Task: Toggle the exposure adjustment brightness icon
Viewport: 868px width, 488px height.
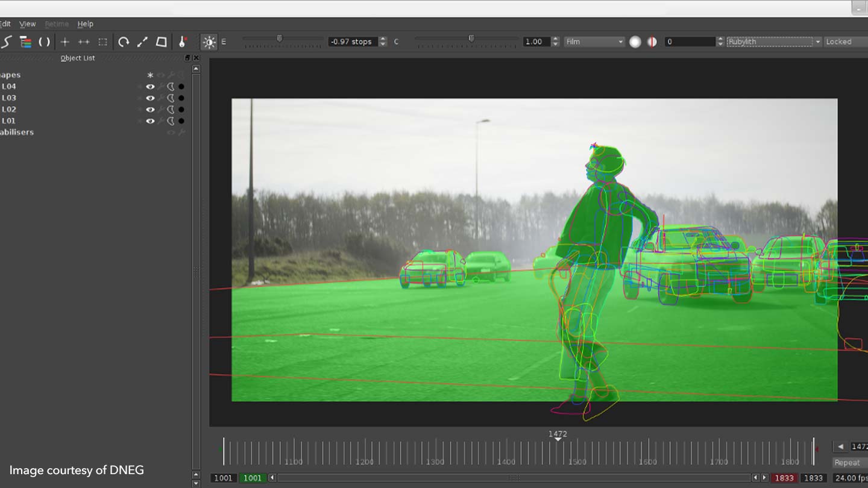Action: point(209,42)
